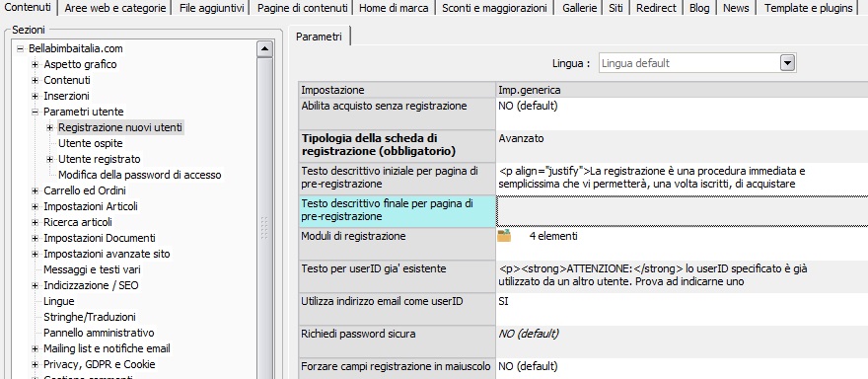Image resolution: width=868 pixels, height=379 pixels.
Task: Collapse the Bellabimbaitalia.com root node
Action: coord(20,48)
